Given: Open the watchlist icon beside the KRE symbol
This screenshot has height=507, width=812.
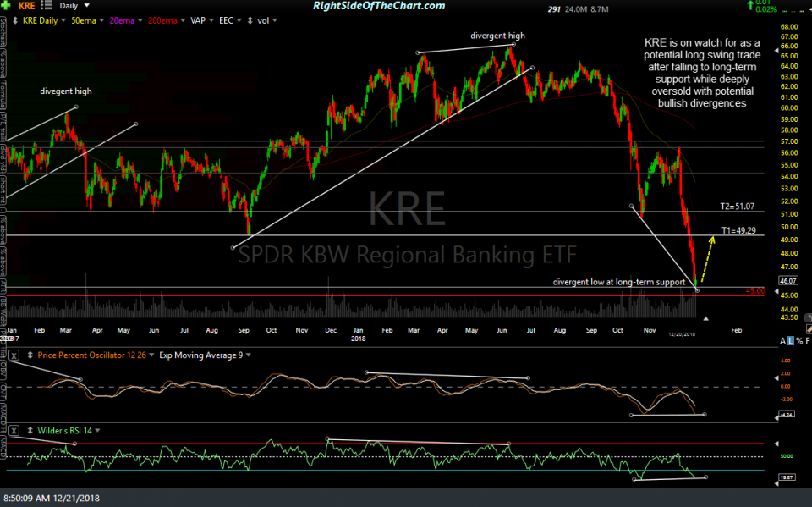Looking at the screenshot, I should click(46, 5).
